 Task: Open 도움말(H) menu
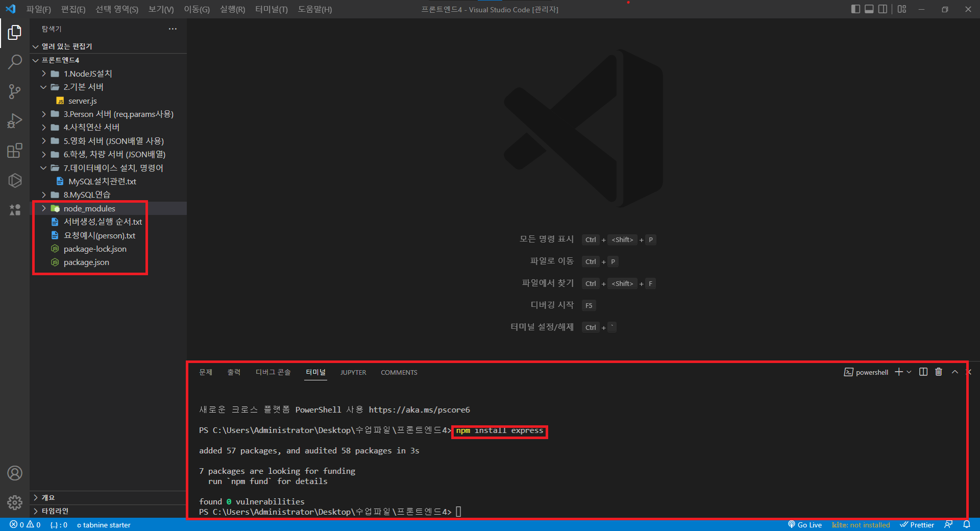pyautogui.click(x=315, y=9)
